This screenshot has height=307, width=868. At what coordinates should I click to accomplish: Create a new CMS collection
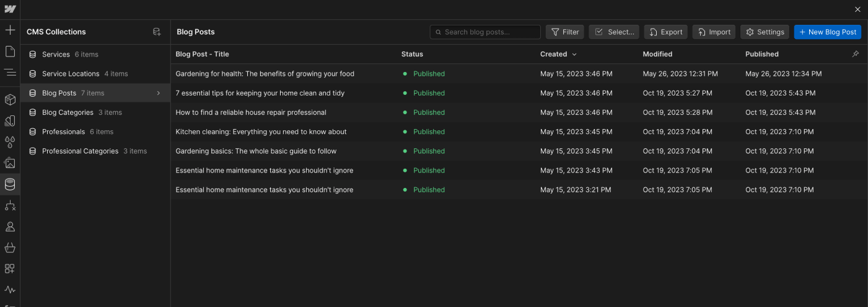pyautogui.click(x=157, y=32)
